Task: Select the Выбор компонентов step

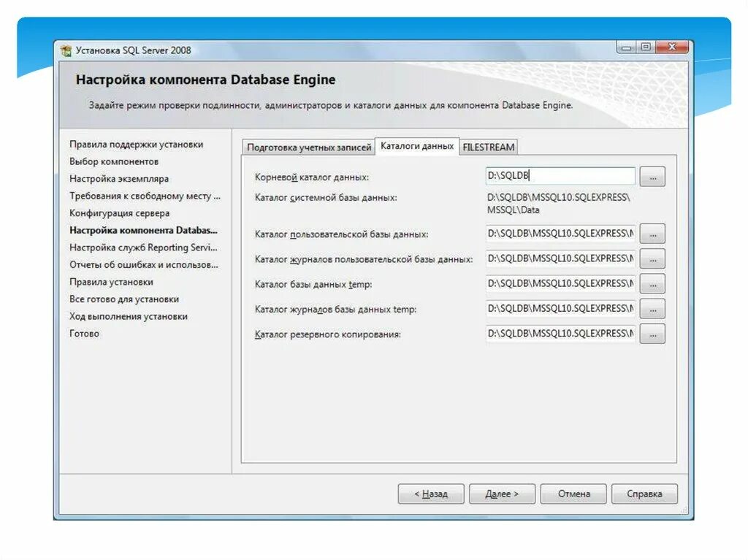Action: 113,161
